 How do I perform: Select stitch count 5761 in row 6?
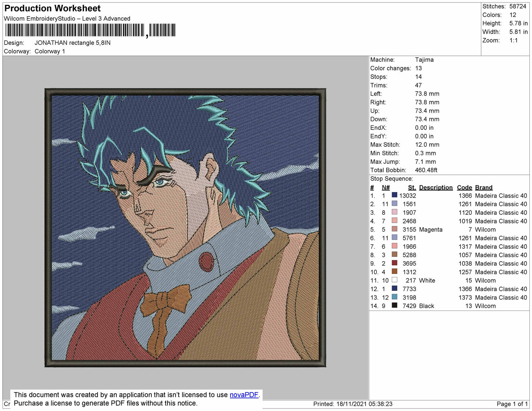tap(409, 238)
